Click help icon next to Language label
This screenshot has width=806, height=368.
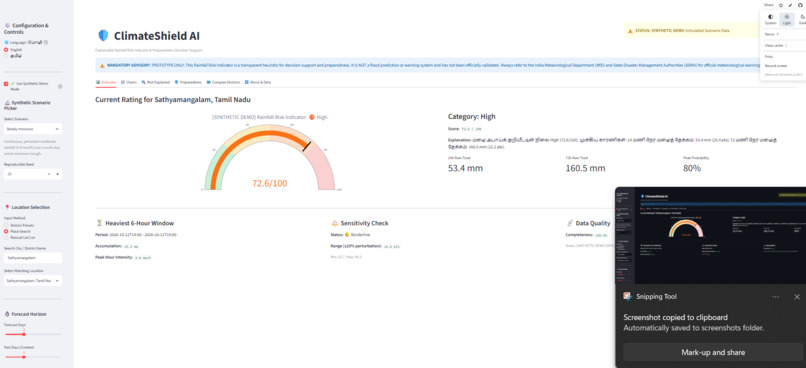[x=46, y=42]
